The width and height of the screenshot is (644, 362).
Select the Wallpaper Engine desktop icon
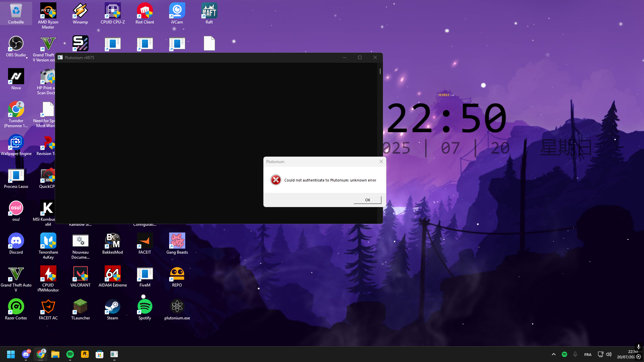point(16,145)
